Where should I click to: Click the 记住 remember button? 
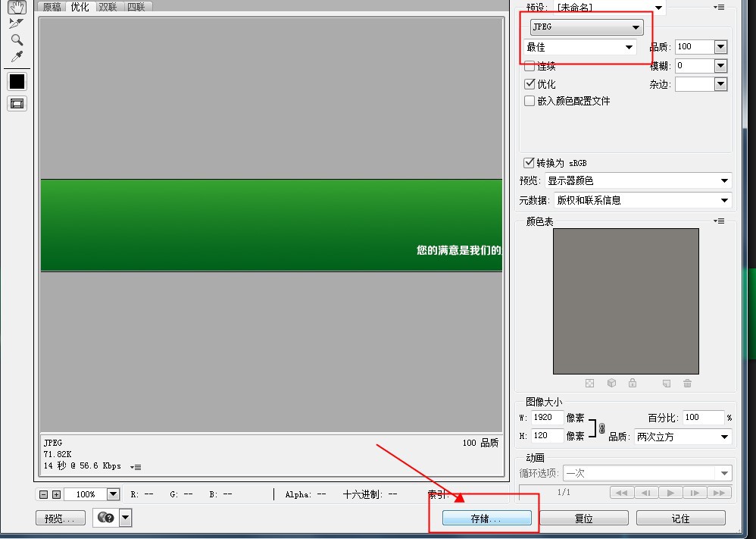point(681,519)
